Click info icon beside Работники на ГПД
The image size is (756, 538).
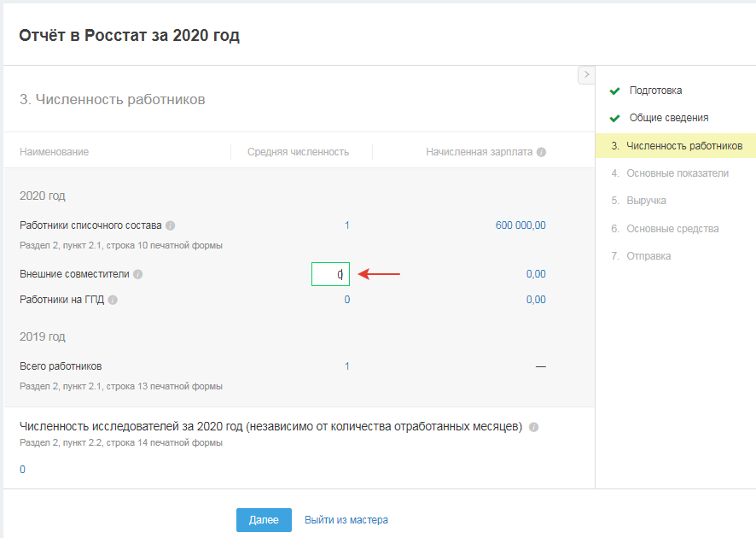pyautogui.click(x=113, y=301)
